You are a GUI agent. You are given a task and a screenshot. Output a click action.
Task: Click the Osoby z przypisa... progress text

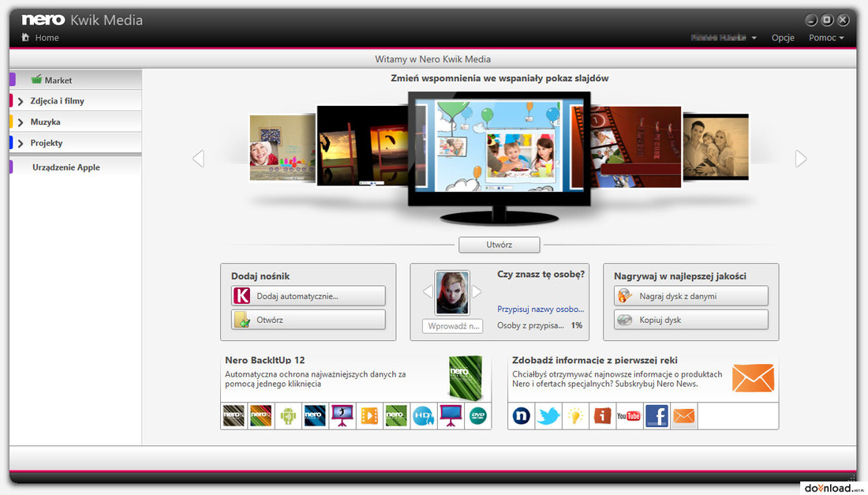point(530,325)
